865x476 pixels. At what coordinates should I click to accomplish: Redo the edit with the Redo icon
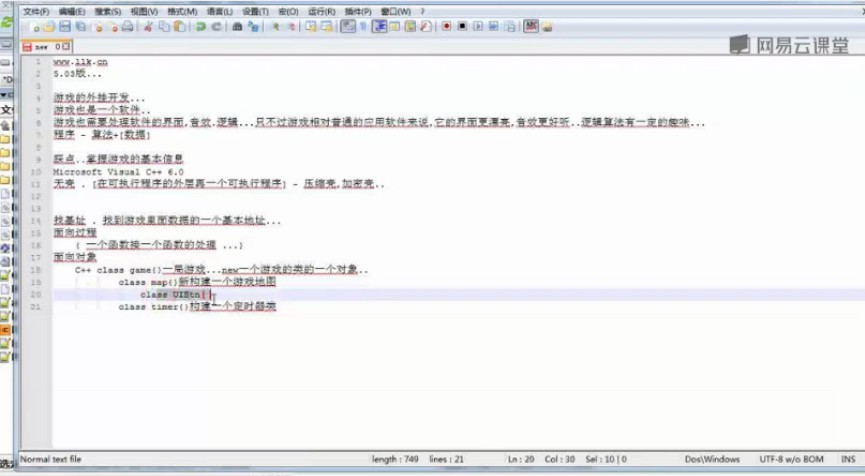(x=217, y=26)
